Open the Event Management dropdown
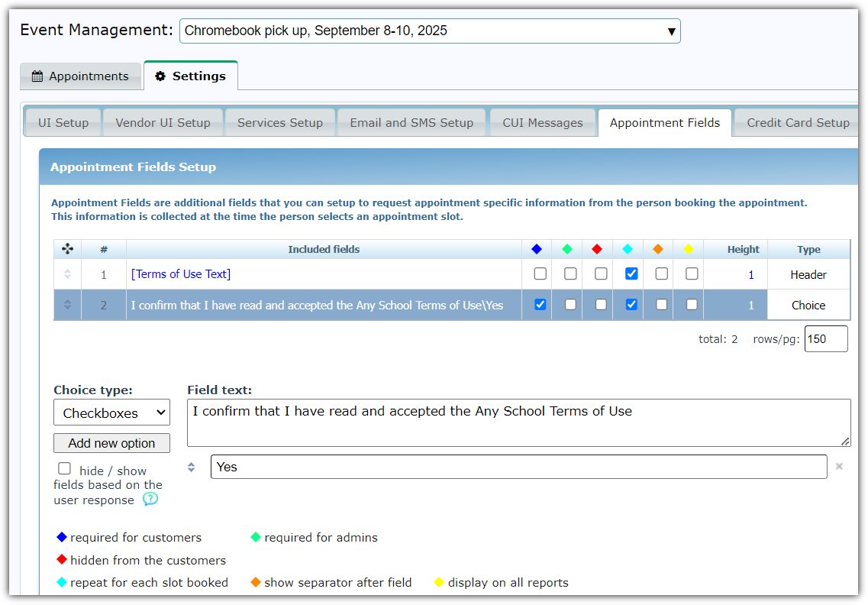The width and height of the screenshot is (868, 605). tap(430, 31)
